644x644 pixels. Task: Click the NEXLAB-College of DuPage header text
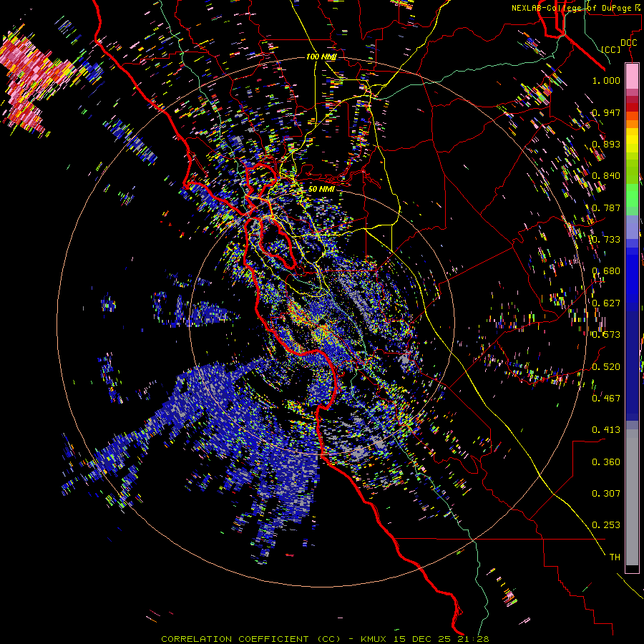(x=575, y=8)
